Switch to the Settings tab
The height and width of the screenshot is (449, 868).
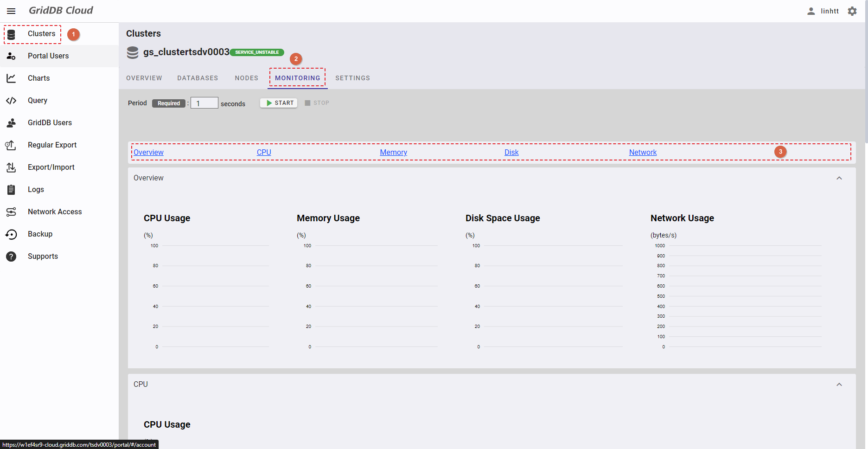click(x=353, y=78)
